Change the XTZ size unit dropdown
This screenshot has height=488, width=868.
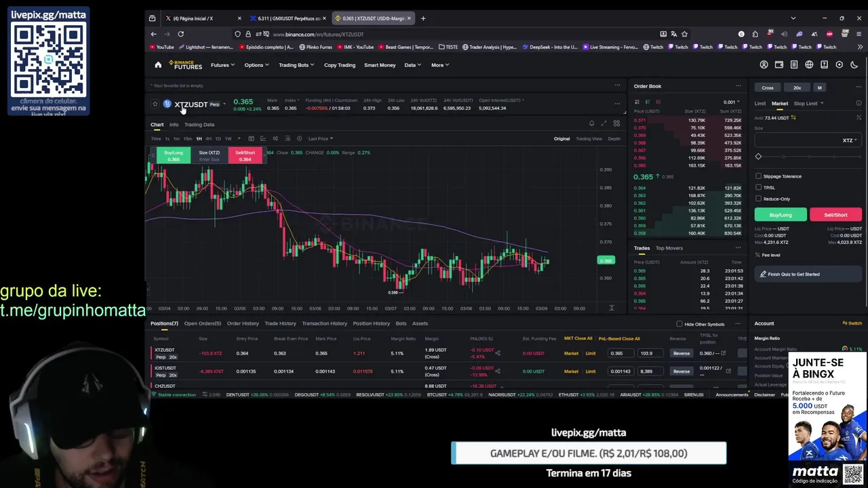pyautogui.click(x=850, y=140)
